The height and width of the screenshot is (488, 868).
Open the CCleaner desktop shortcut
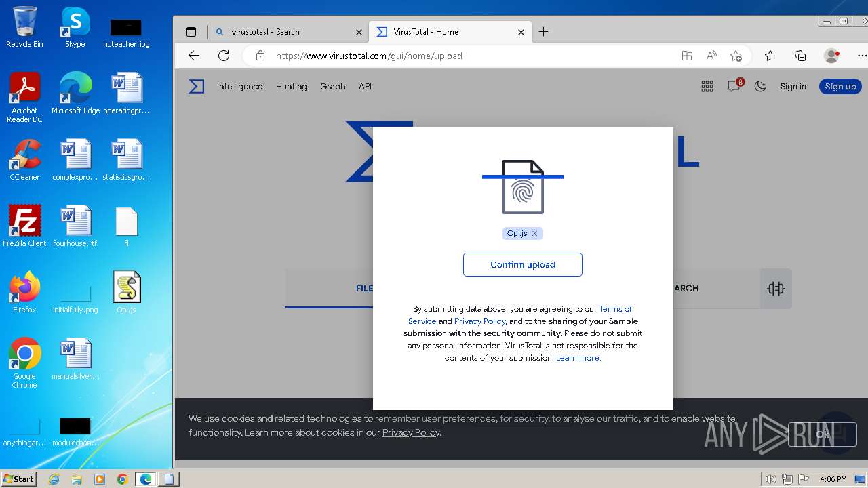pyautogui.click(x=24, y=161)
